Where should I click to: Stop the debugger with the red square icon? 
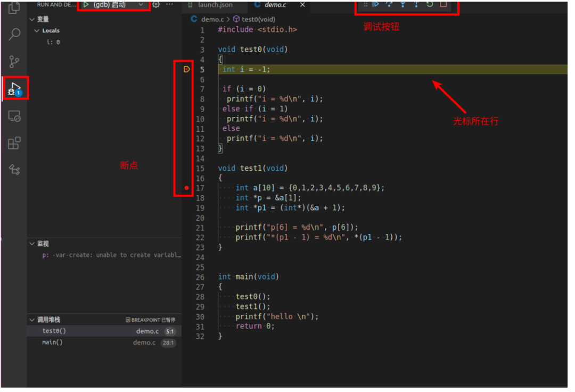tap(444, 4)
